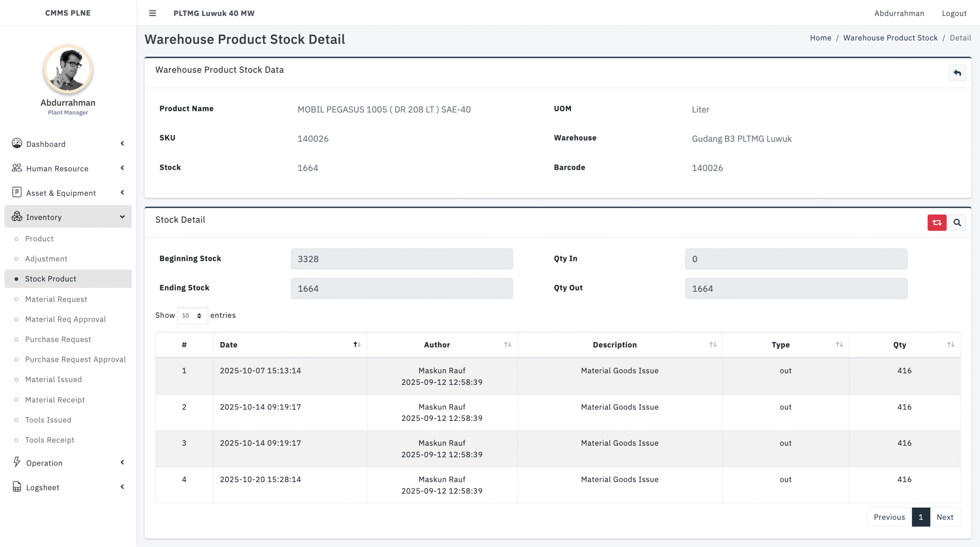
Task: Click the Qty In field
Action: pyautogui.click(x=796, y=259)
